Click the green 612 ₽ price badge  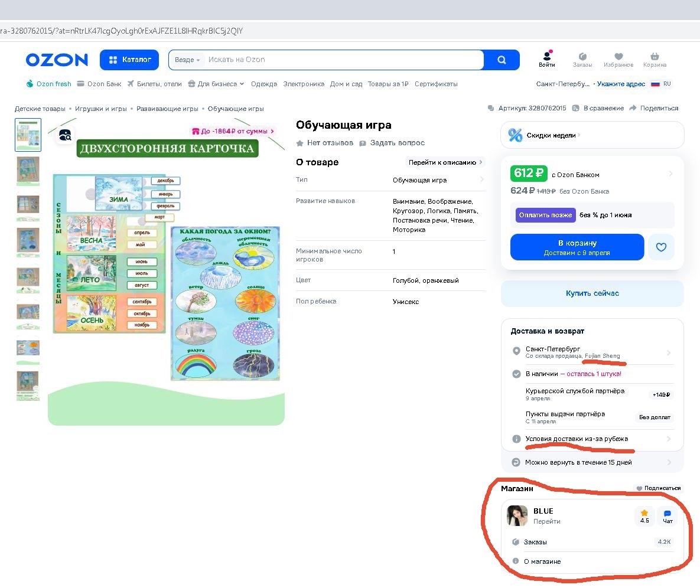528,173
